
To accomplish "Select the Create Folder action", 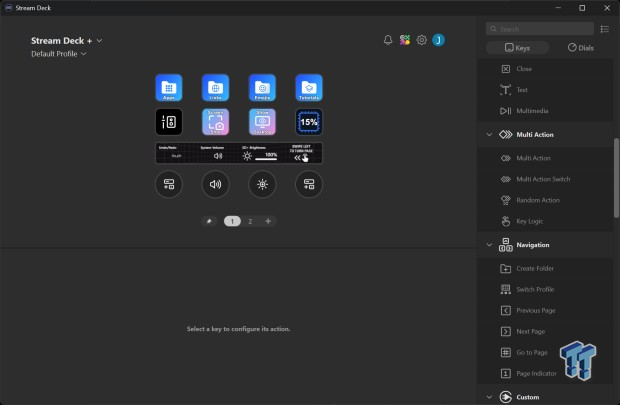I will click(x=546, y=269).
